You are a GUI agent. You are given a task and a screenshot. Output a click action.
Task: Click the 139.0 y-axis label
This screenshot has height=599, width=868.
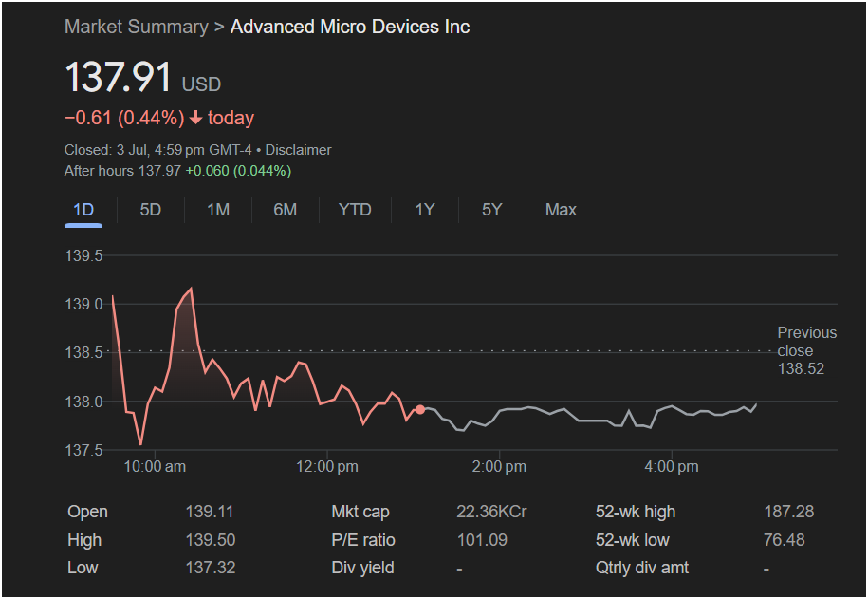(x=83, y=304)
